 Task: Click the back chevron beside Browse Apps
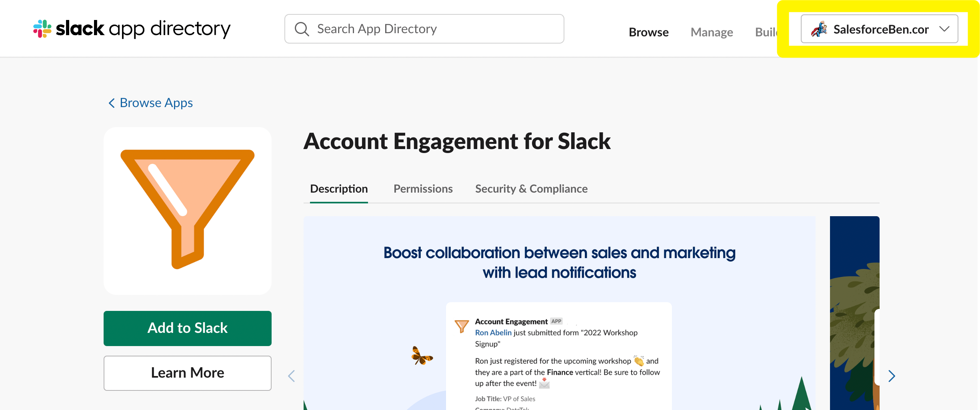click(112, 103)
